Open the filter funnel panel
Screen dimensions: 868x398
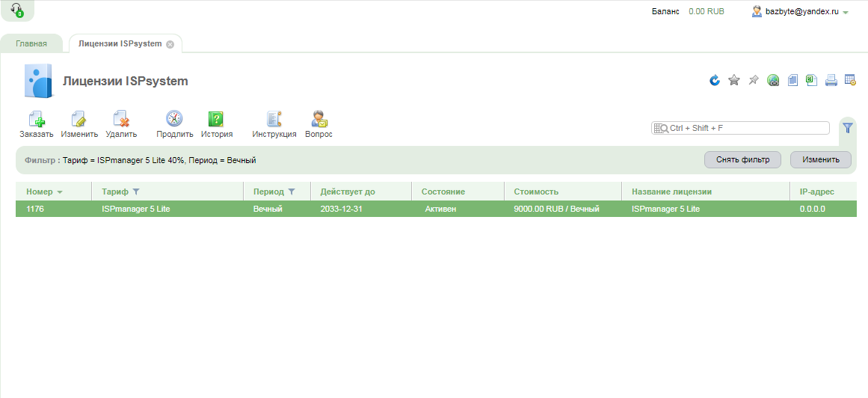848,128
